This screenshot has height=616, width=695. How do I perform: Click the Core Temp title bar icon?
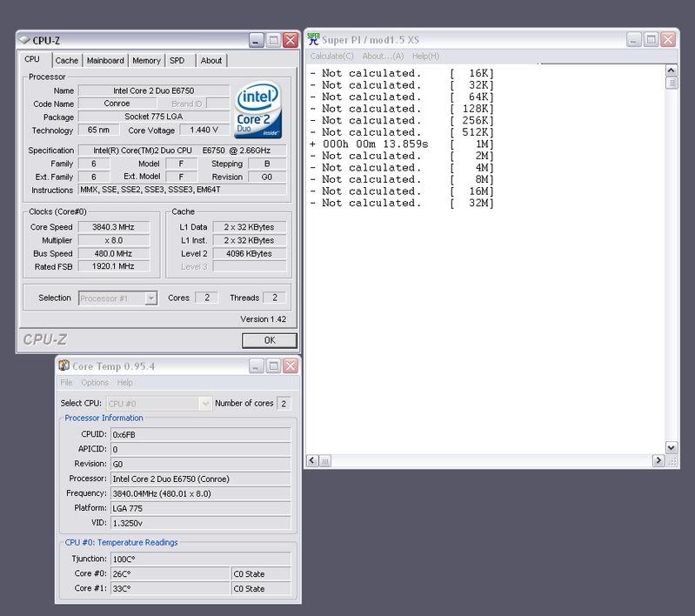63,365
